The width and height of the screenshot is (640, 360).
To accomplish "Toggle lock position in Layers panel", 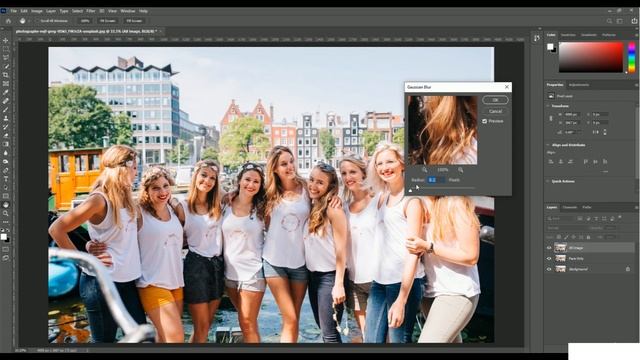I will click(x=573, y=237).
